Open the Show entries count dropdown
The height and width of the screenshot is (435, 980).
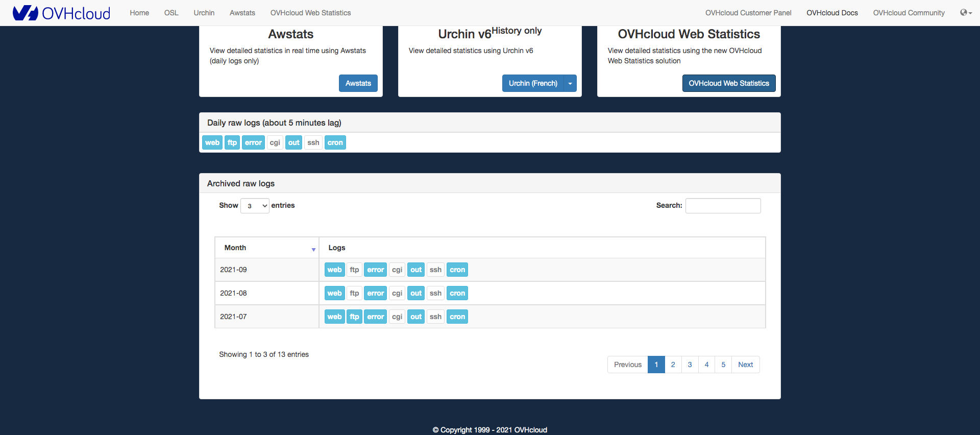click(x=255, y=206)
